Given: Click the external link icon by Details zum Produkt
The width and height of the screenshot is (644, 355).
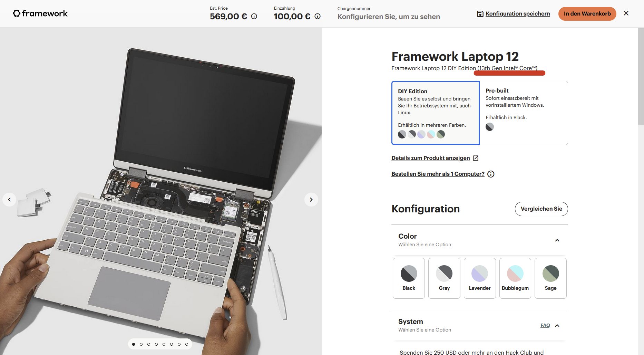Looking at the screenshot, I should click(x=476, y=158).
